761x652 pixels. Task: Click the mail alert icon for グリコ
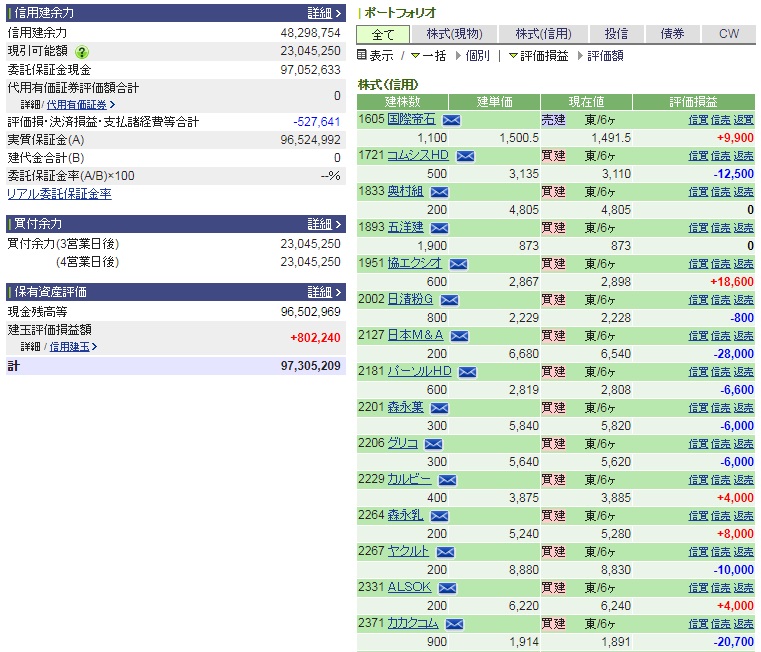[433, 444]
